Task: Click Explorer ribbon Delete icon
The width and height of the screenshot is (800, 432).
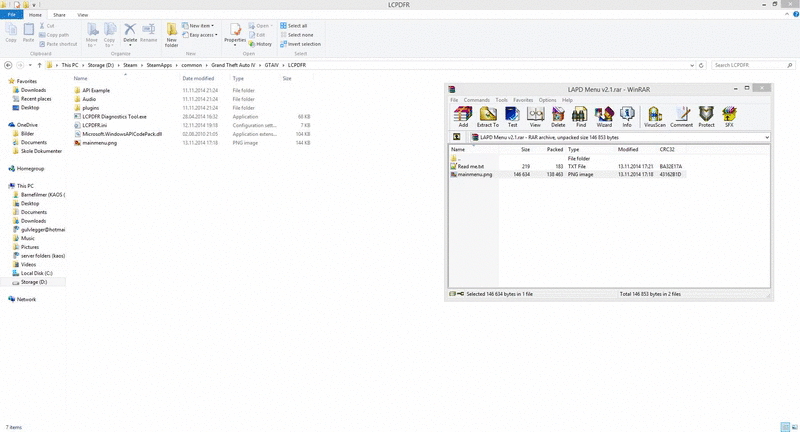Action: tap(130, 34)
